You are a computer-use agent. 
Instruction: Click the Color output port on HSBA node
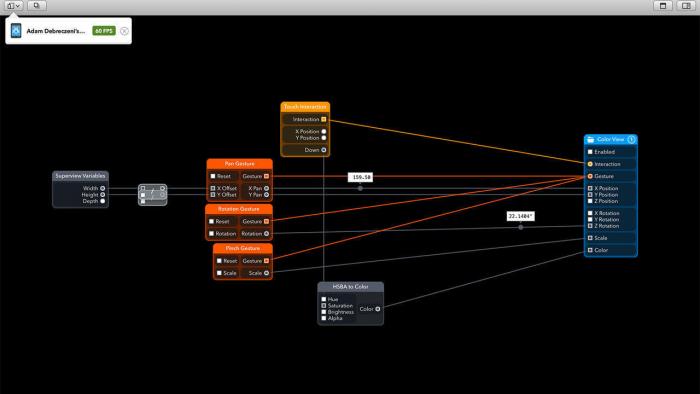click(x=378, y=309)
